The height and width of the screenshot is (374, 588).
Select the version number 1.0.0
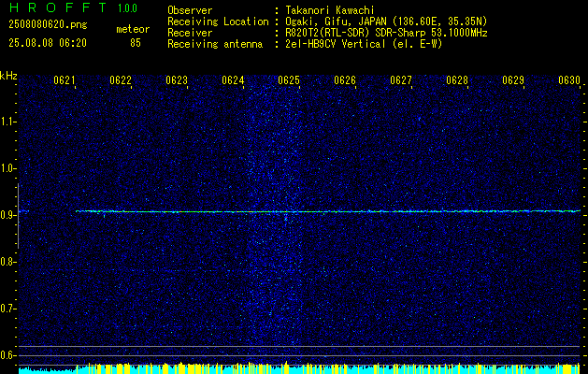click(127, 8)
